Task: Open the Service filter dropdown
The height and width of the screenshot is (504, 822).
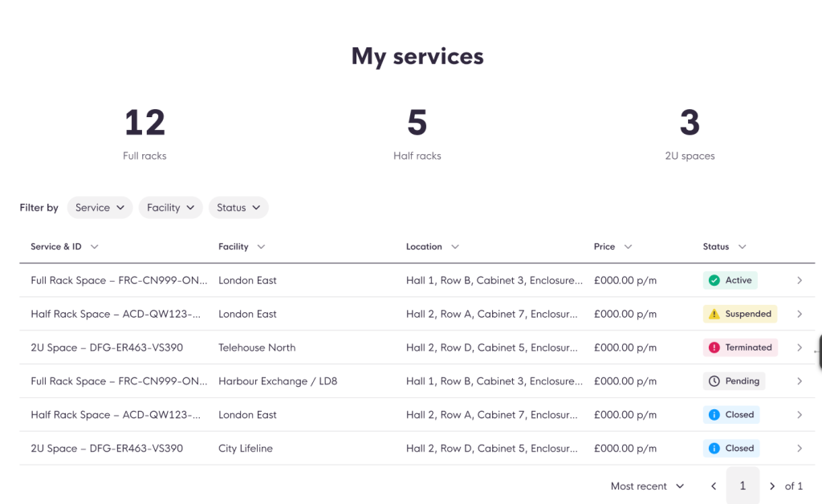Action: coord(100,208)
